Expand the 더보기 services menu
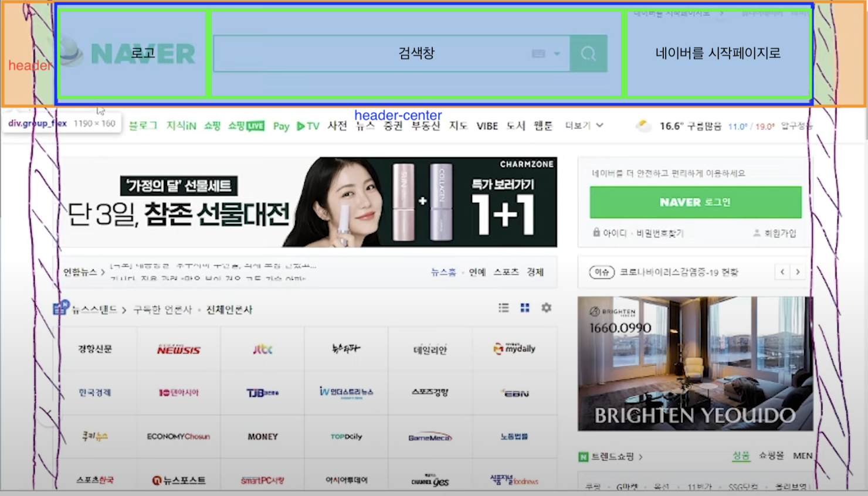The height and width of the screenshot is (496, 868). click(584, 125)
